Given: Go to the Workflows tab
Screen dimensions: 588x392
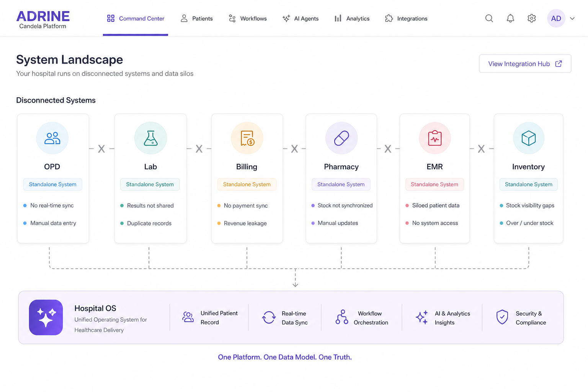Looking at the screenshot, I should pos(247,18).
